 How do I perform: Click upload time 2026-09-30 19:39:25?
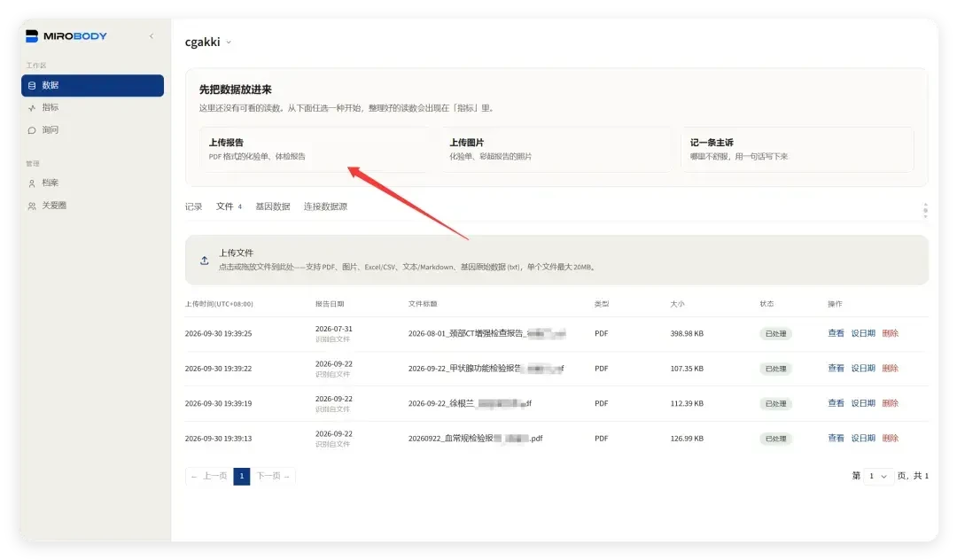[x=219, y=334]
